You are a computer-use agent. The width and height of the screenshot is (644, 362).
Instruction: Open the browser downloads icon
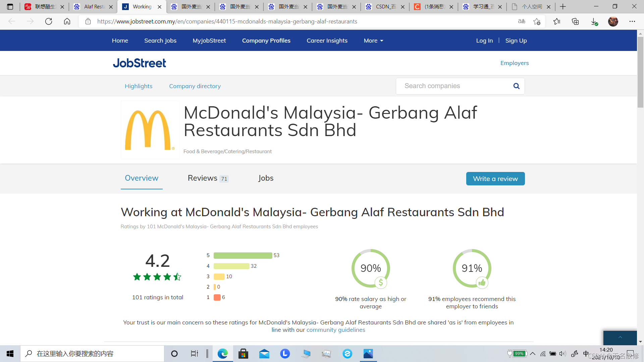click(594, 21)
